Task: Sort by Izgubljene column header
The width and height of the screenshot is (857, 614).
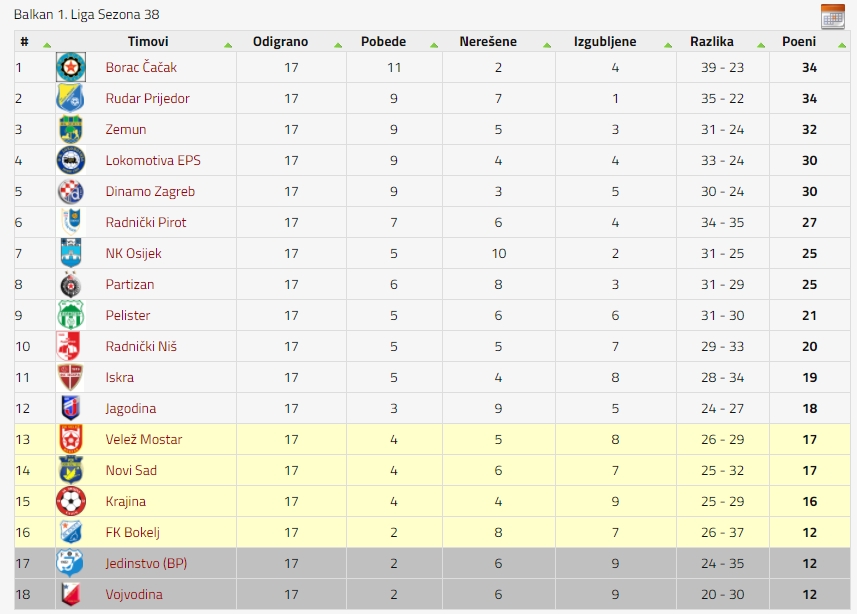Action: tap(605, 42)
